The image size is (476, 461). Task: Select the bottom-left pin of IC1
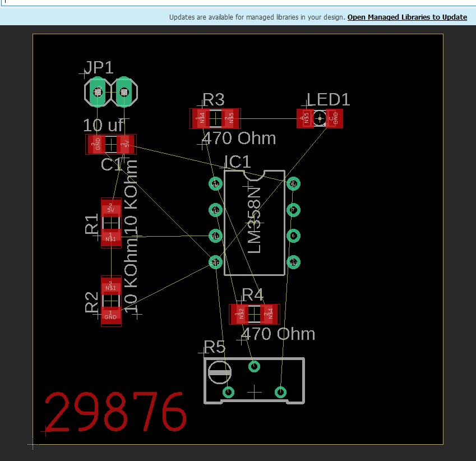(215, 261)
